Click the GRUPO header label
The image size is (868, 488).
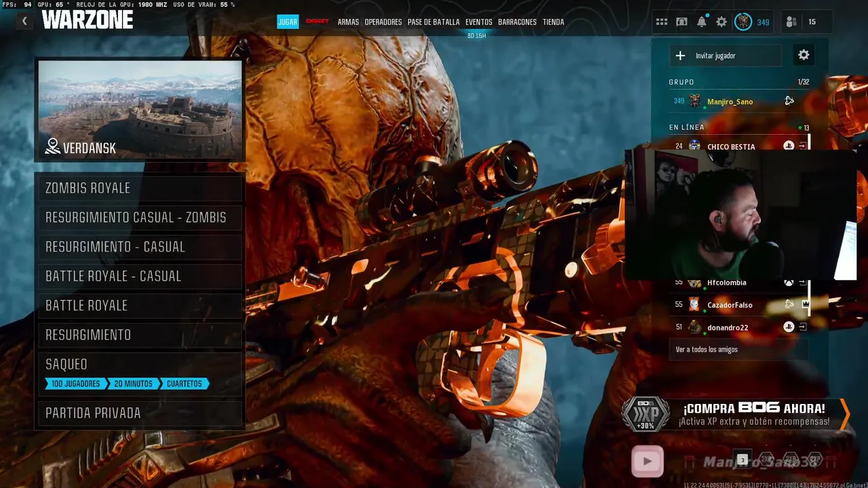point(682,82)
